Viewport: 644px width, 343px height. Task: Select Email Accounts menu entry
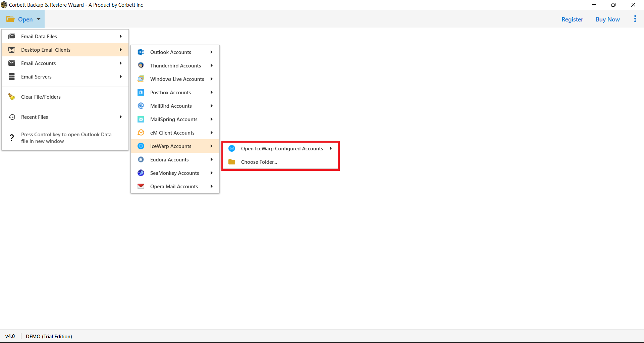click(x=65, y=63)
